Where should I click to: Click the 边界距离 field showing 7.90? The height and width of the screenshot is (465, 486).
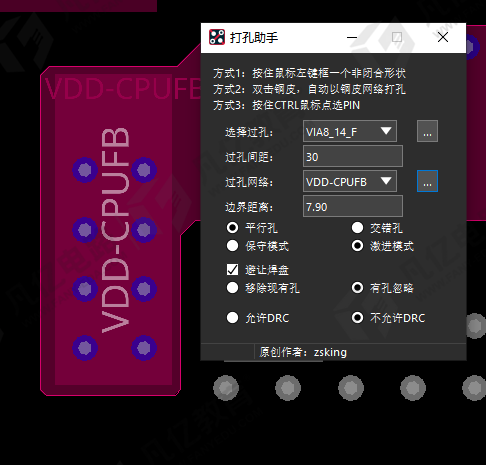(353, 206)
